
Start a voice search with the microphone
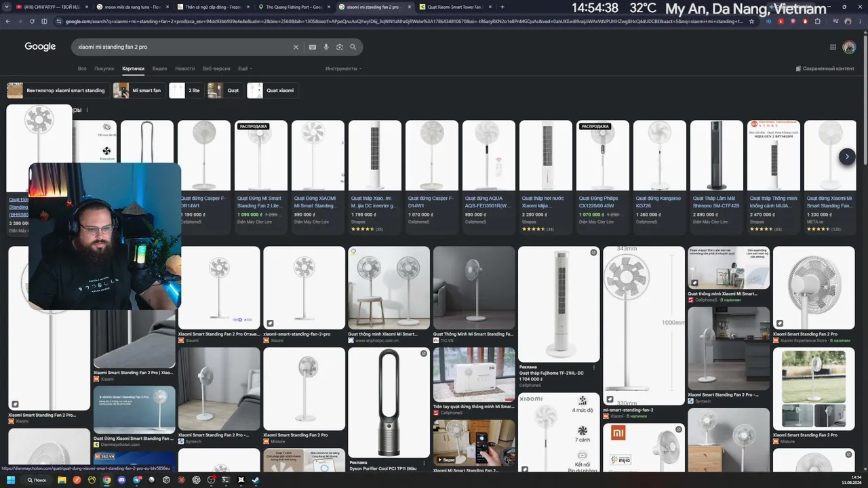(x=326, y=47)
